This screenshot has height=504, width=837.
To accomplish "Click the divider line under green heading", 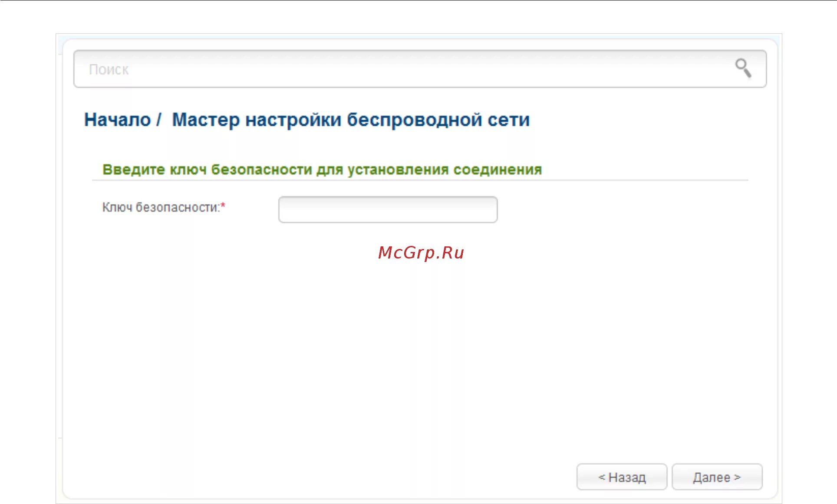I will click(x=419, y=180).
